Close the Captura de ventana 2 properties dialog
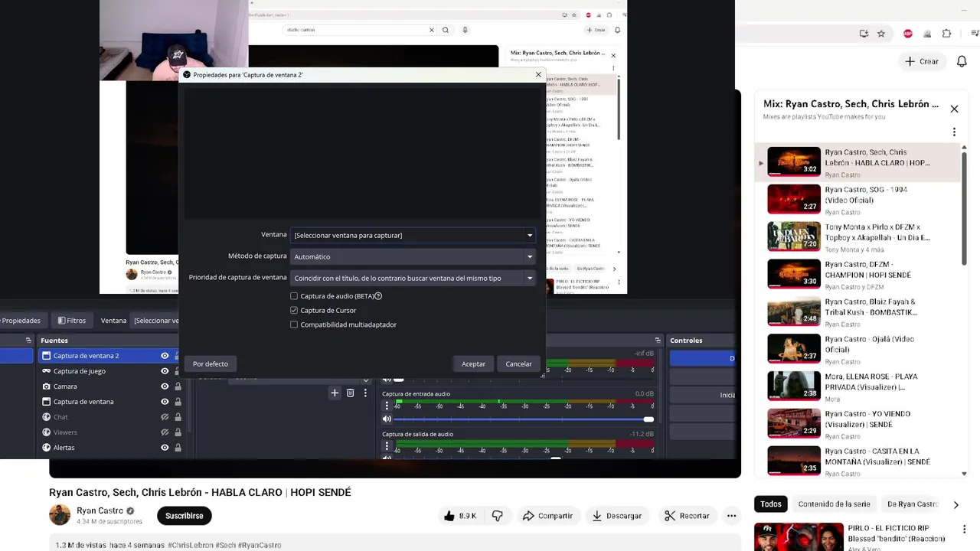 click(x=538, y=74)
